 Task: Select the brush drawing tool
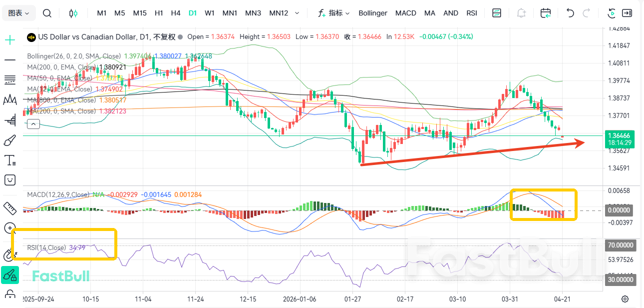(9, 140)
